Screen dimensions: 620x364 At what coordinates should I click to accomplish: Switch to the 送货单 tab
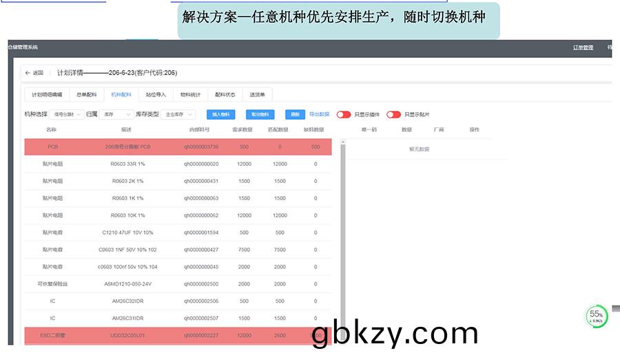[257, 95]
